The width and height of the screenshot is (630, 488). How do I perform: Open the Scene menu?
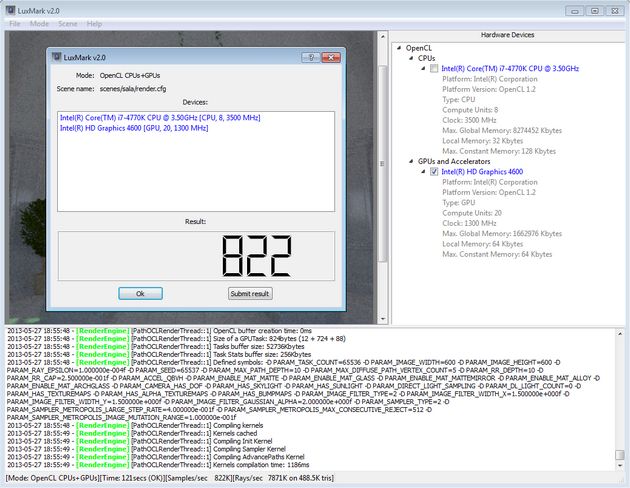[x=68, y=24]
